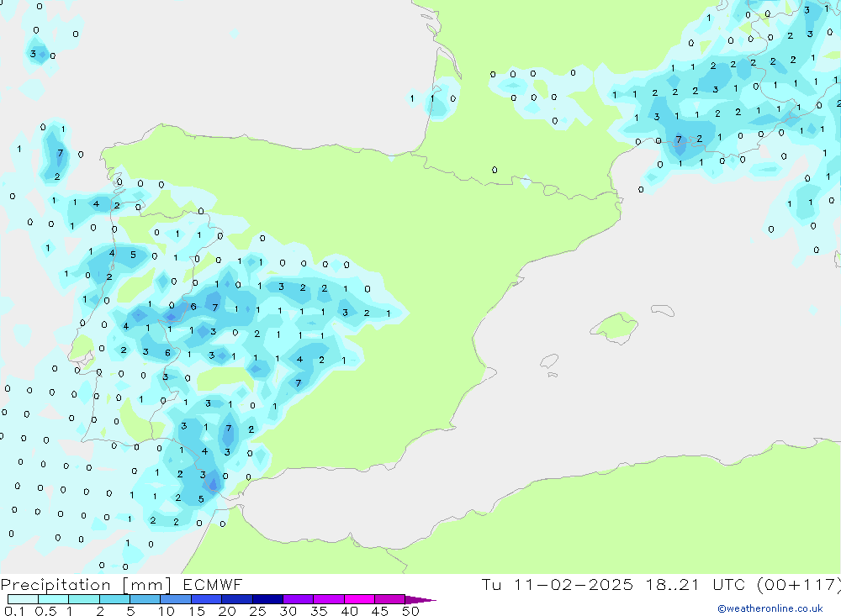The width and height of the screenshot is (841, 616).
Task: Click Ibiza island outline on the map
Action: (x=549, y=361)
